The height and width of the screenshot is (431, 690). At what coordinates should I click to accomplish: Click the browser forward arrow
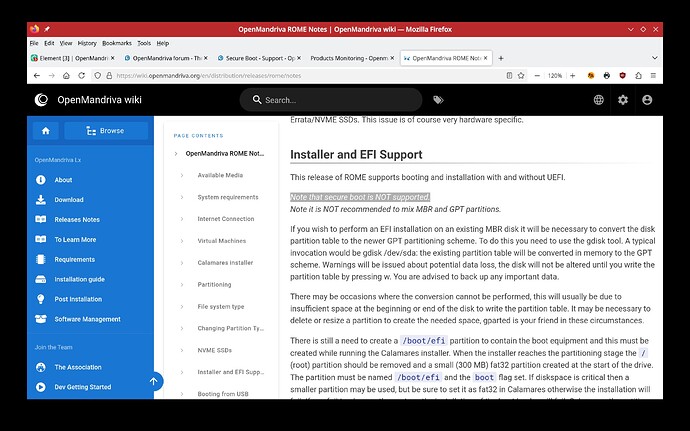[x=51, y=76]
